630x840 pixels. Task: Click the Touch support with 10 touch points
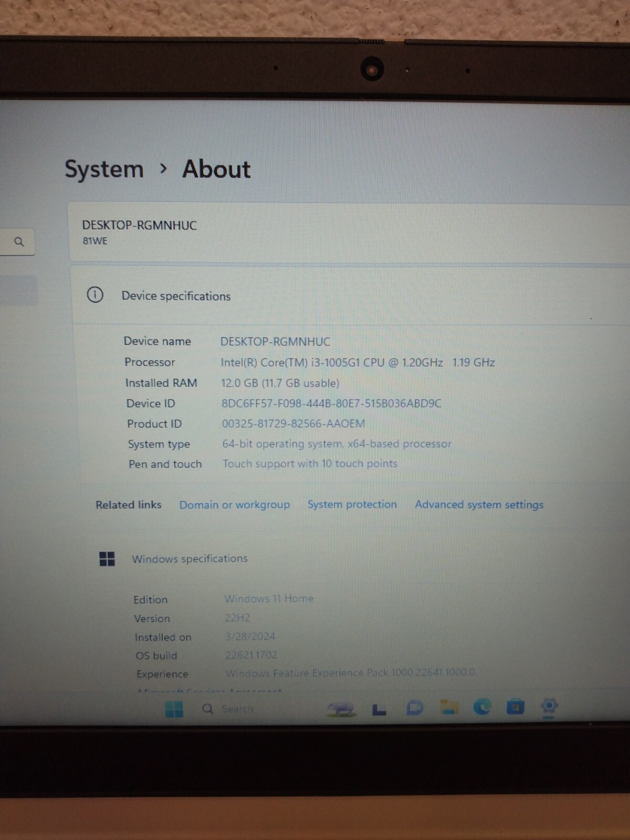310,464
